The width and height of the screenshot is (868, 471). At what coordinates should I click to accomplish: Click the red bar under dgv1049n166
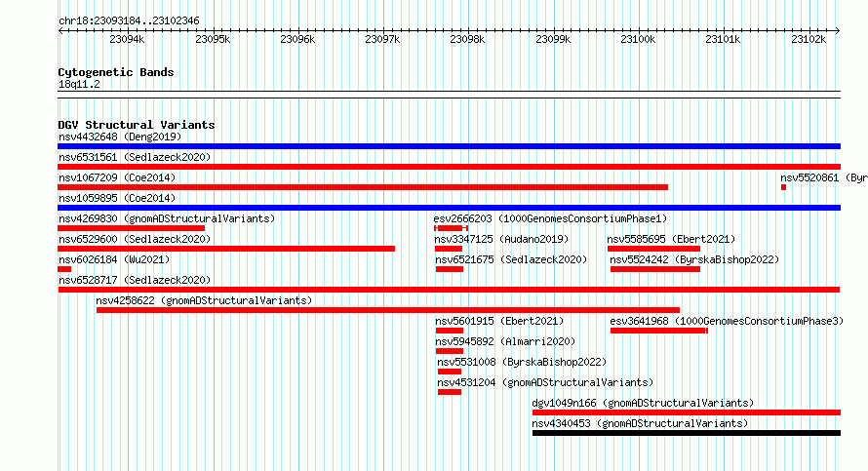tap(687, 412)
